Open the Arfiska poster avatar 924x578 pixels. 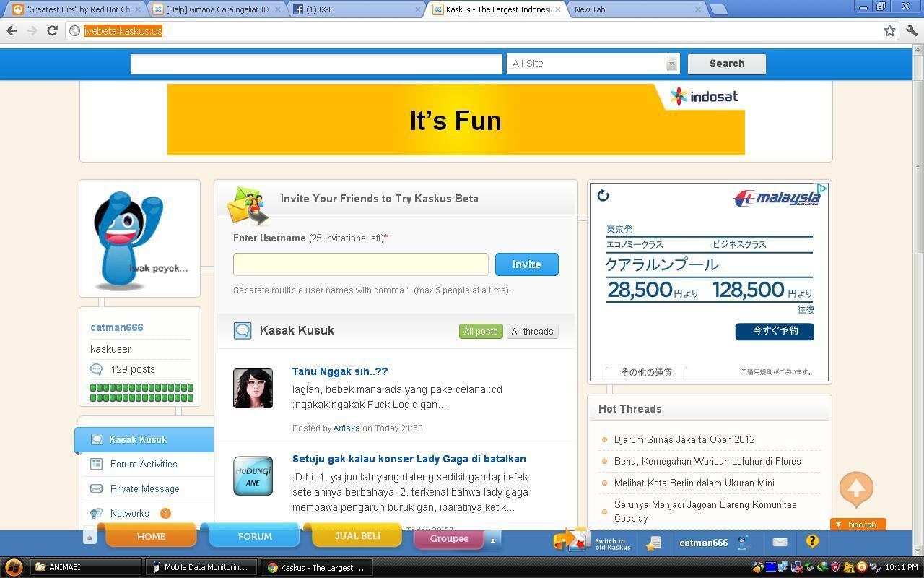click(x=253, y=388)
